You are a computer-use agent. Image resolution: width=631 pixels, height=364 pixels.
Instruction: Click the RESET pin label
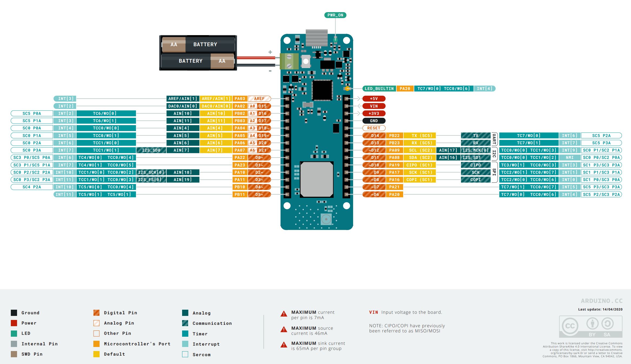click(374, 128)
